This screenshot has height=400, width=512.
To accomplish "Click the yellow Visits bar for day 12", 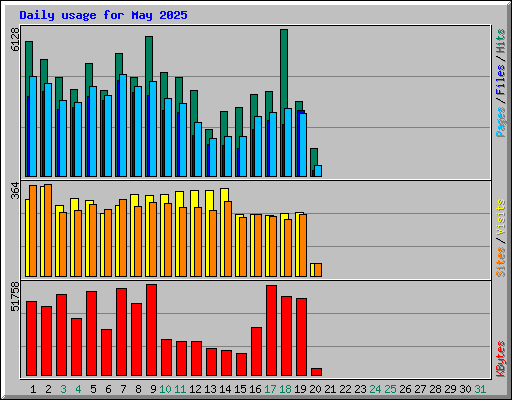I will 194,198.
